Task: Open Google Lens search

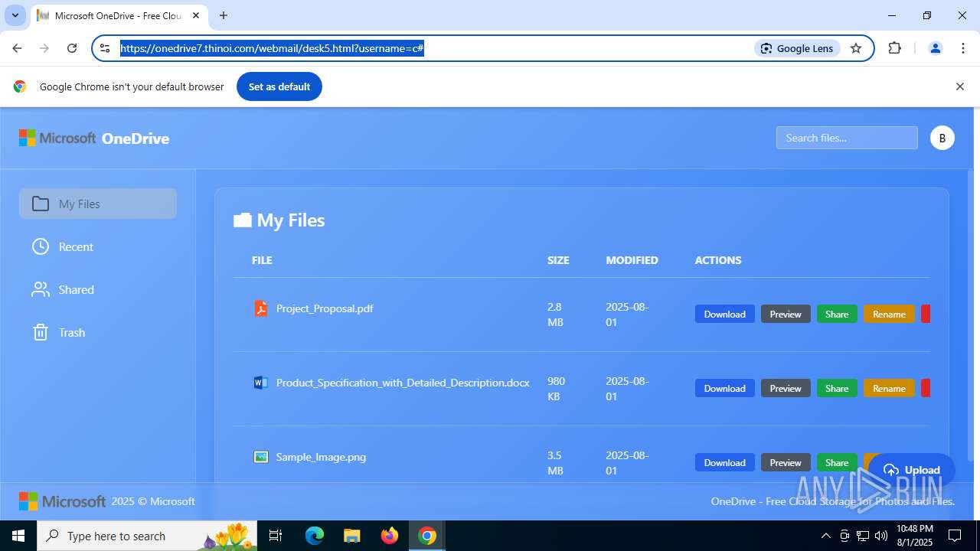Action: 797,48
